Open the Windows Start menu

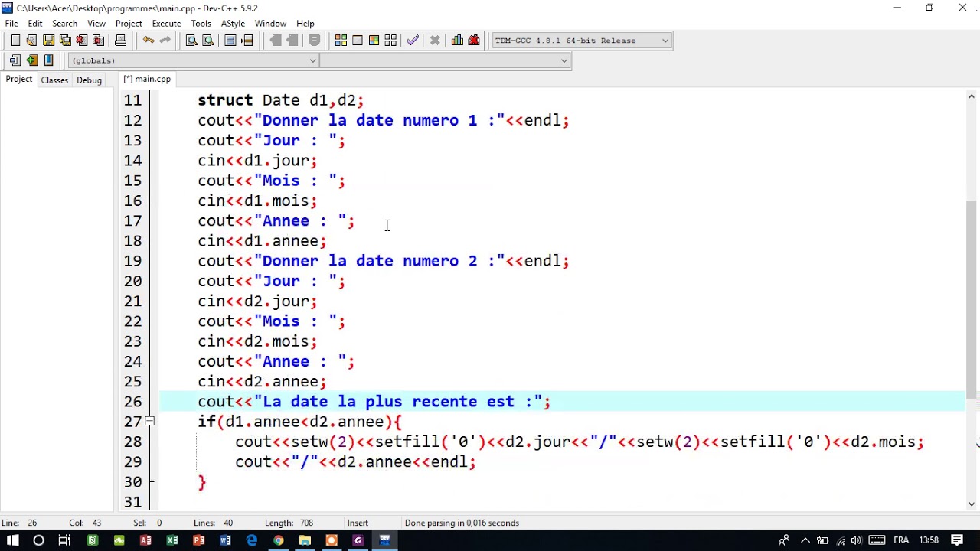[x=12, y=540]
